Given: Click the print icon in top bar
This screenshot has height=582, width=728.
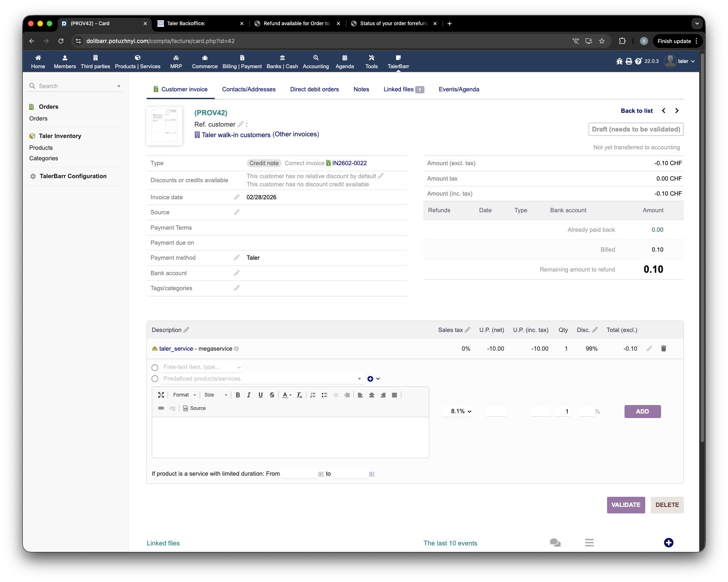Looking at the screenshot, I should [x=629, y=61].
